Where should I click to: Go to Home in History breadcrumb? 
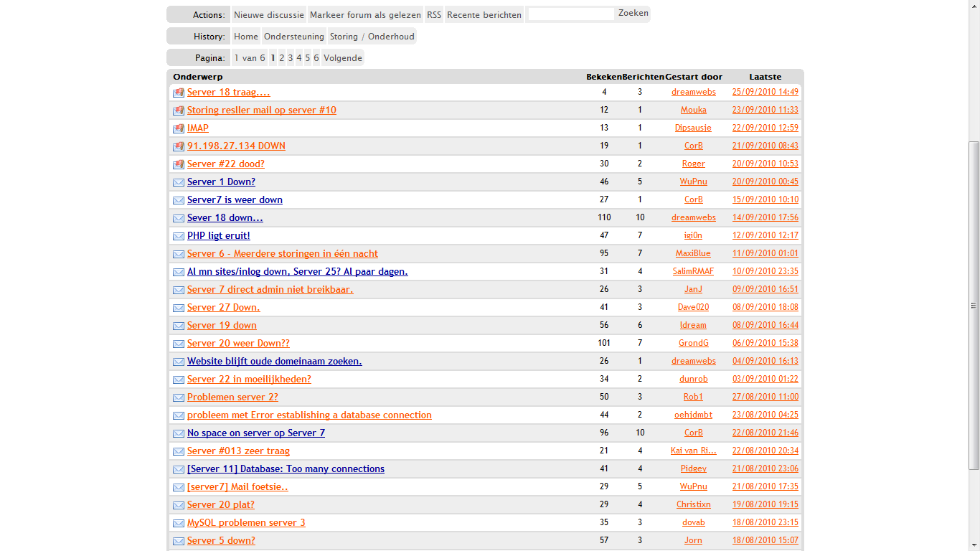click(x=246, y=37)
